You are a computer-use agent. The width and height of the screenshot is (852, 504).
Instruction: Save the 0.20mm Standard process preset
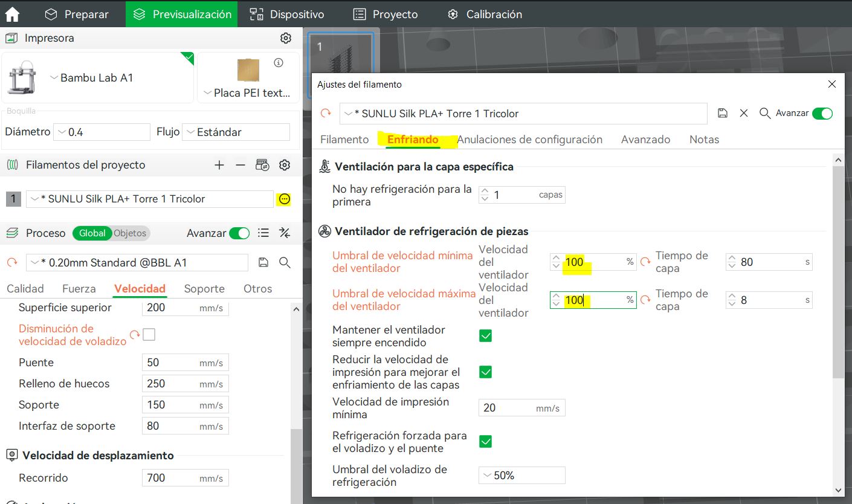(263, 262)
